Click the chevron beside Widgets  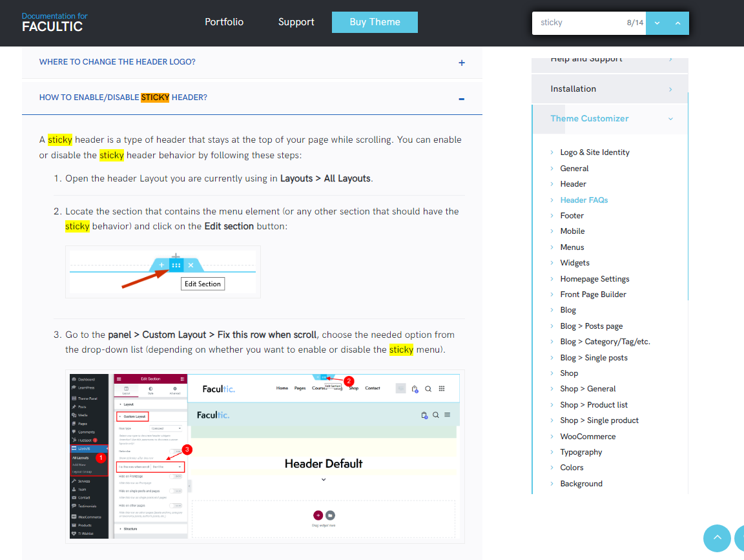pos(552,263)
